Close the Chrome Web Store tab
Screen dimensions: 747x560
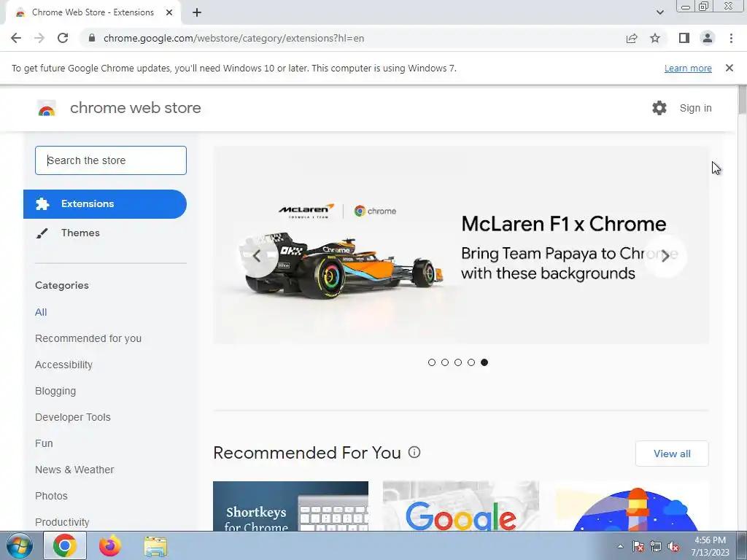coord(169,12)
